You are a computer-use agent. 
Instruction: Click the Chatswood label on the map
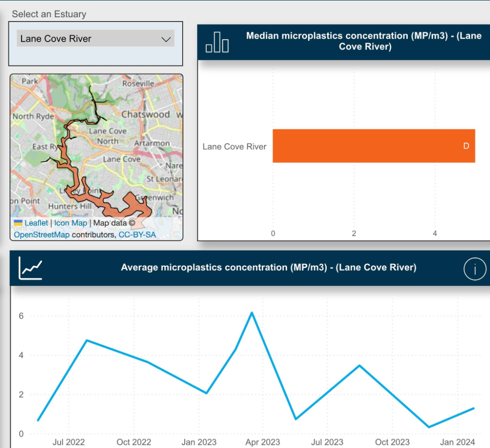click(146, 114)
